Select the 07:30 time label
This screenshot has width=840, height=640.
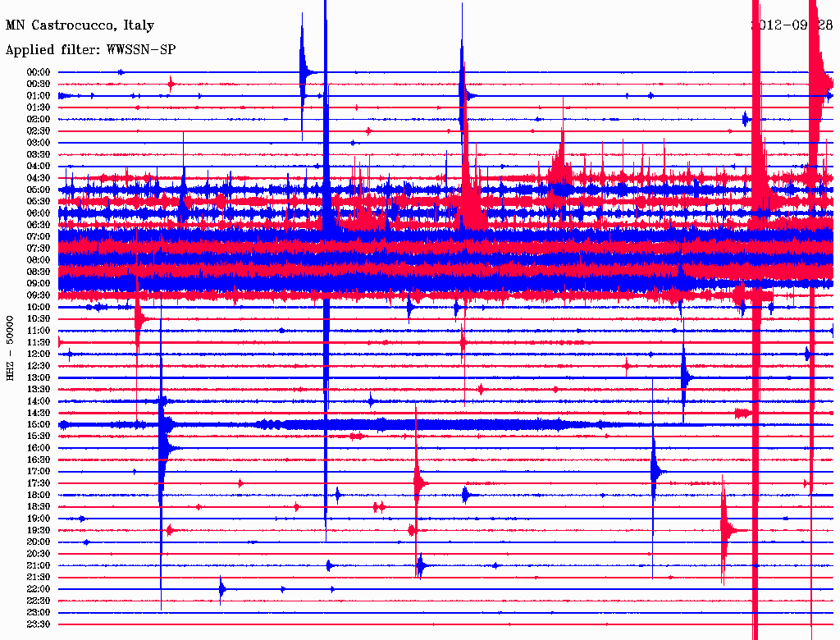click(39, 248)
